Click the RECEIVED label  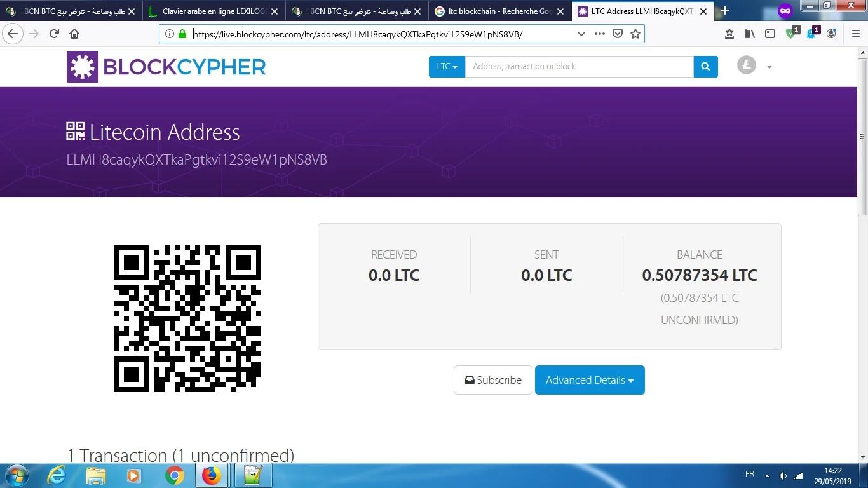[x=394, y=254]
